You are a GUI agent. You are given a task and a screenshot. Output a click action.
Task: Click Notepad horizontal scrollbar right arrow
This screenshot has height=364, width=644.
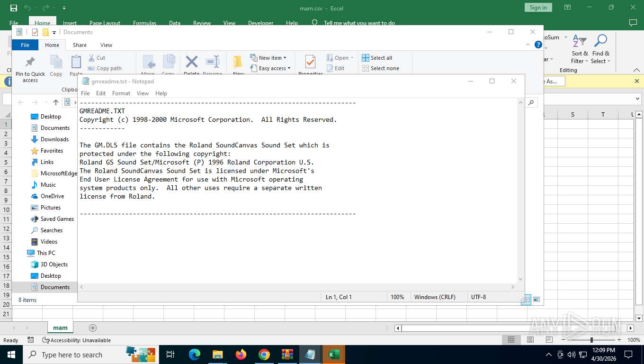(513, 287)
